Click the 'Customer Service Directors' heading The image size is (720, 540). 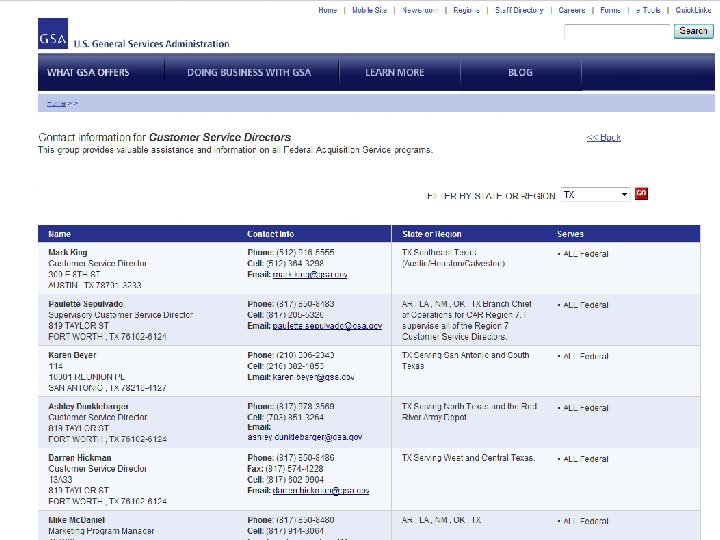click(220, 137)
